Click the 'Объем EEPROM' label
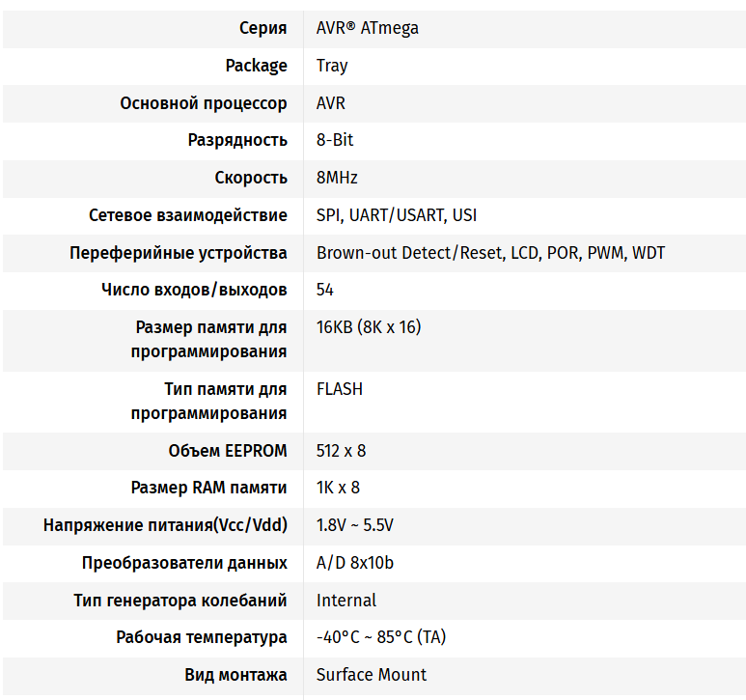 click(x=228, y=451)
